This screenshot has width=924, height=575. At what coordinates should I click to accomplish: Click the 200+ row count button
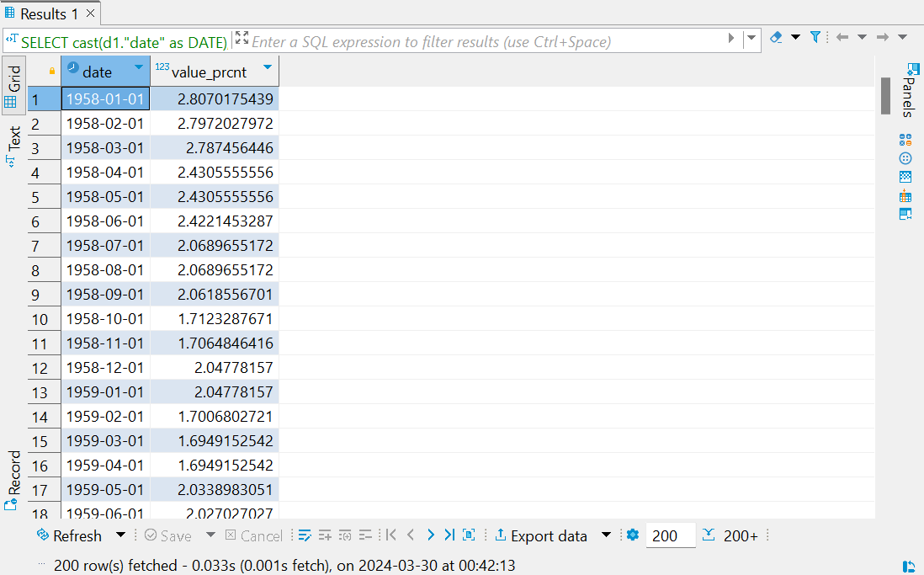[741, 535]
